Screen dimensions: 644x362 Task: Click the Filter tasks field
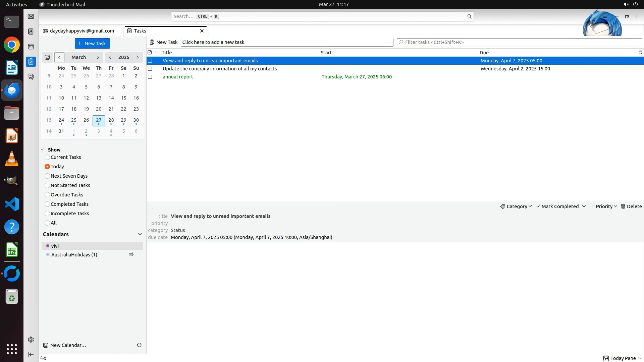click(519, 42)
